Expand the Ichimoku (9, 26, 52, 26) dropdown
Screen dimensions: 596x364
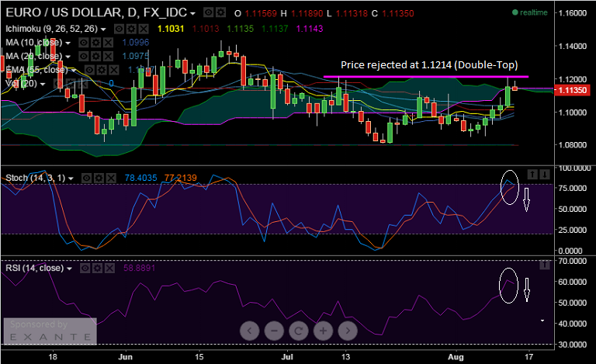(103, 29)
